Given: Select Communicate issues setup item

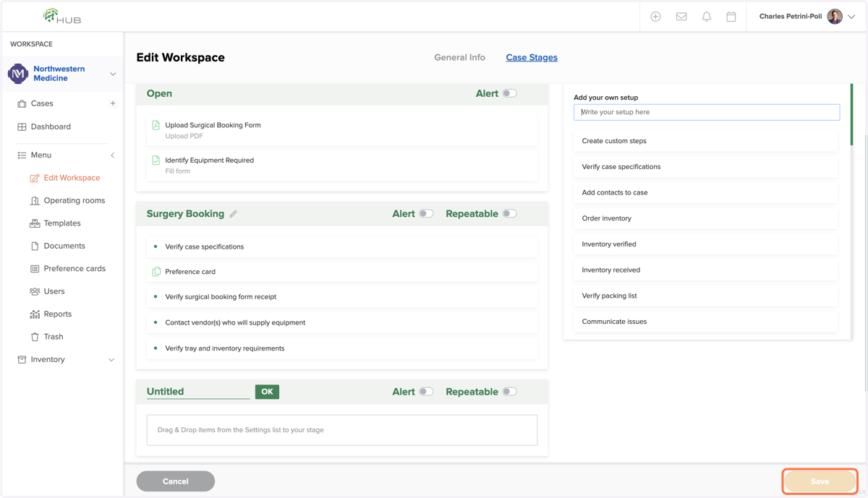Looking at the screenshot, I should tap(705, 322).
